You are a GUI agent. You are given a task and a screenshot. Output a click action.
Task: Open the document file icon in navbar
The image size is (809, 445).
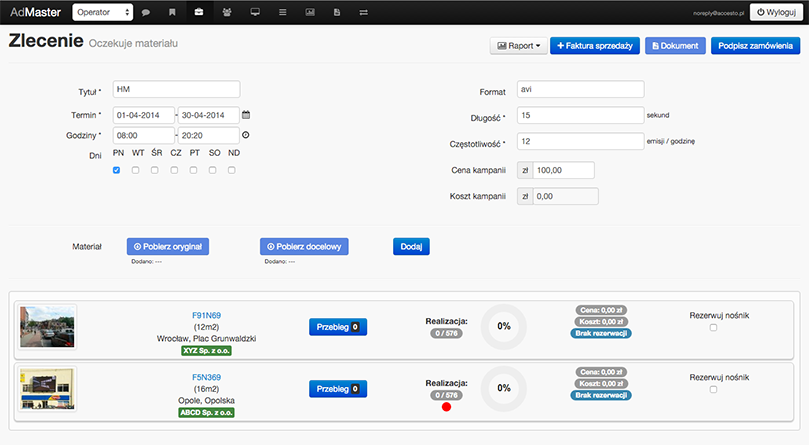(x=336, y=12)
